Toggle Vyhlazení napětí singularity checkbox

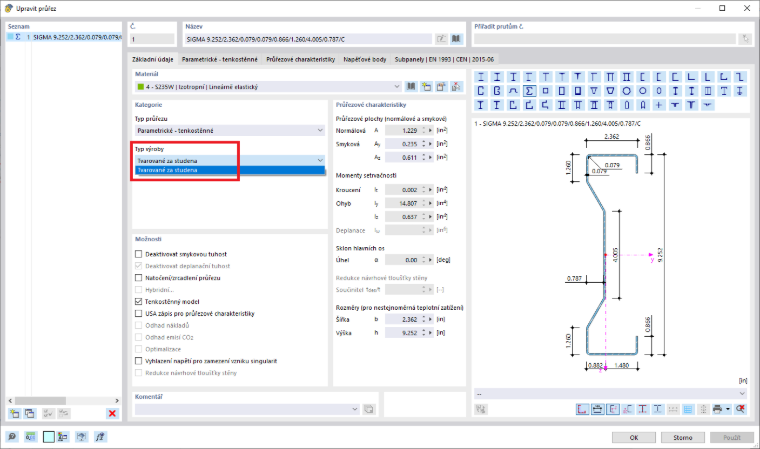click(x=139, y=361)
